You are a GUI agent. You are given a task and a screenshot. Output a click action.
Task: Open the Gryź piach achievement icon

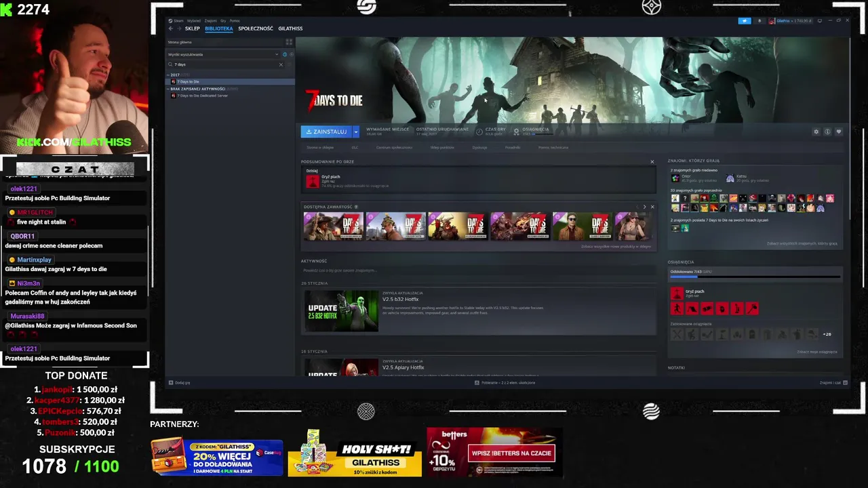[677, 293]
